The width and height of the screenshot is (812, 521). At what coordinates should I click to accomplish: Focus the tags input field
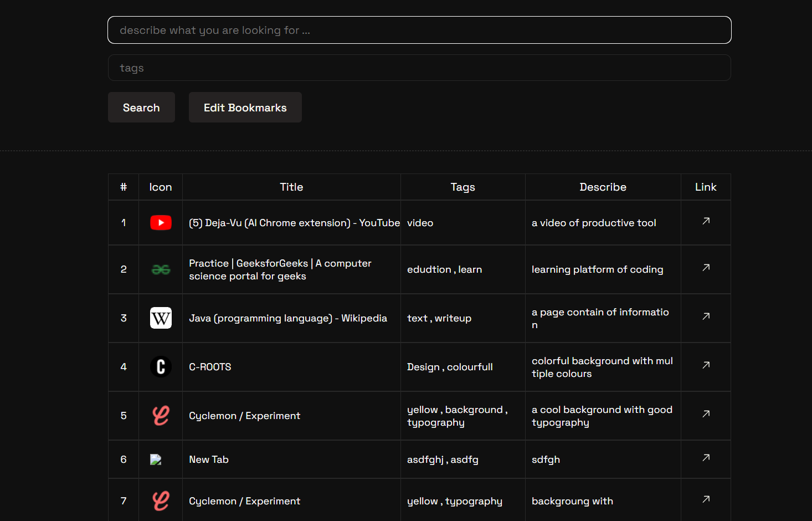pos(419,68)
